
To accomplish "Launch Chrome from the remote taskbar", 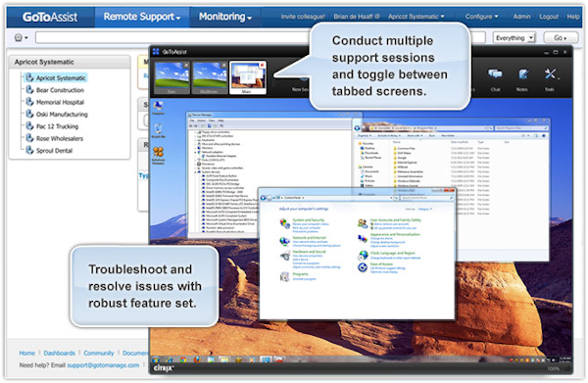I will pyautogui.click(x=183, y=360).
